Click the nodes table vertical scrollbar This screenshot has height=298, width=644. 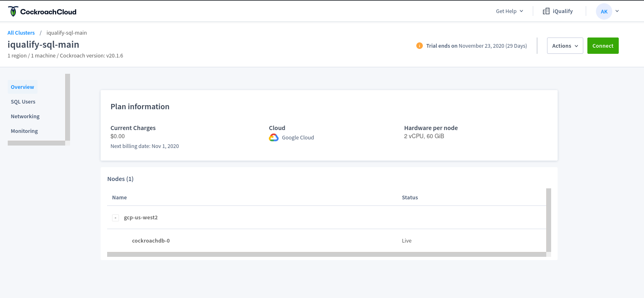click(x=548, y=220)
